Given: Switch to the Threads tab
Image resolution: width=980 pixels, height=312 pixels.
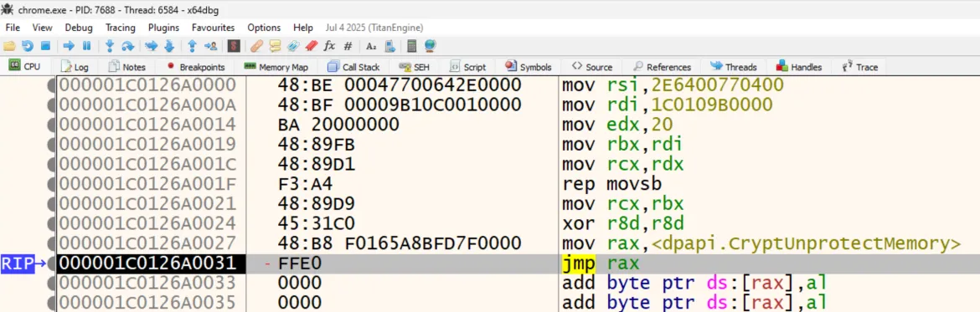Looking at the screenshot, I should [x=734, y=67].
